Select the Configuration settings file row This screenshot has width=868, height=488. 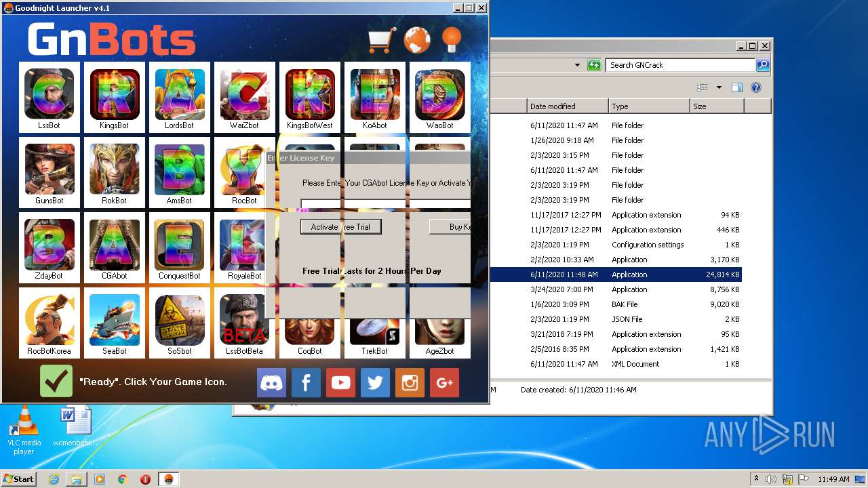(616, 245)
